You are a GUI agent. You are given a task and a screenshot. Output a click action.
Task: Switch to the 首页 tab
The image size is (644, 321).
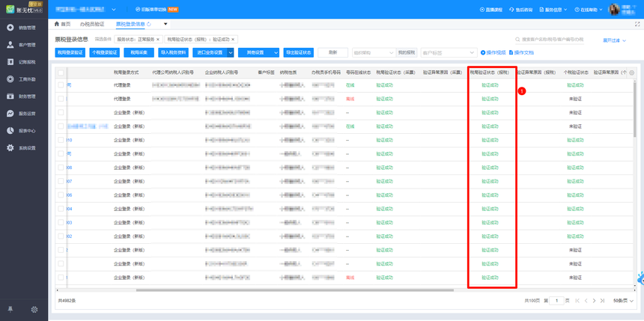[62, 24]
